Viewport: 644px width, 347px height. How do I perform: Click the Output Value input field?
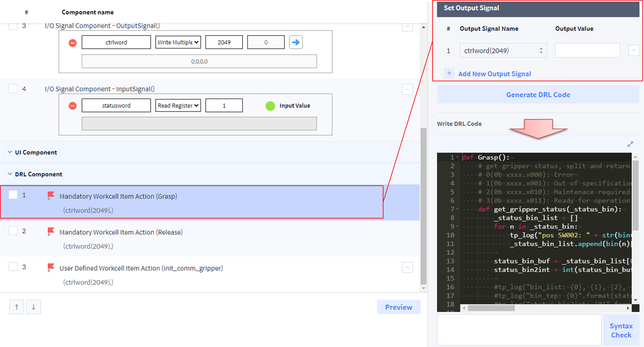(x=587, y=51)
